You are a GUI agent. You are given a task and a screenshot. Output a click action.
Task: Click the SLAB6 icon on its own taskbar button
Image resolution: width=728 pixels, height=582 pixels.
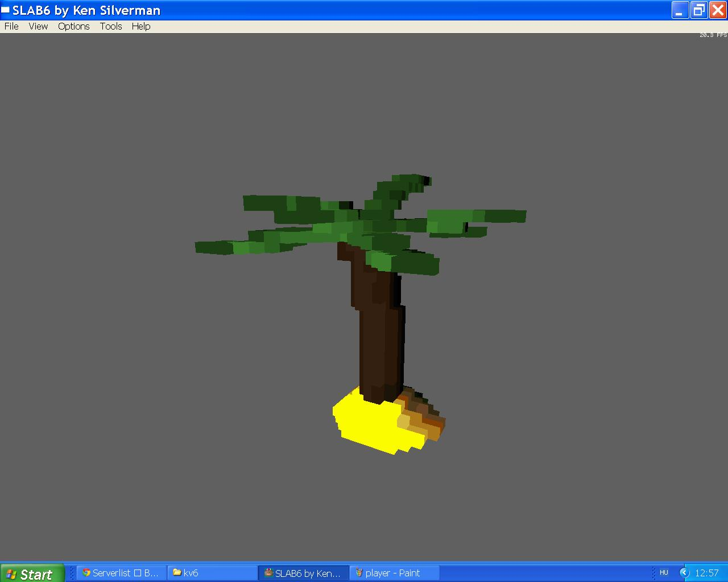(268, 573)
